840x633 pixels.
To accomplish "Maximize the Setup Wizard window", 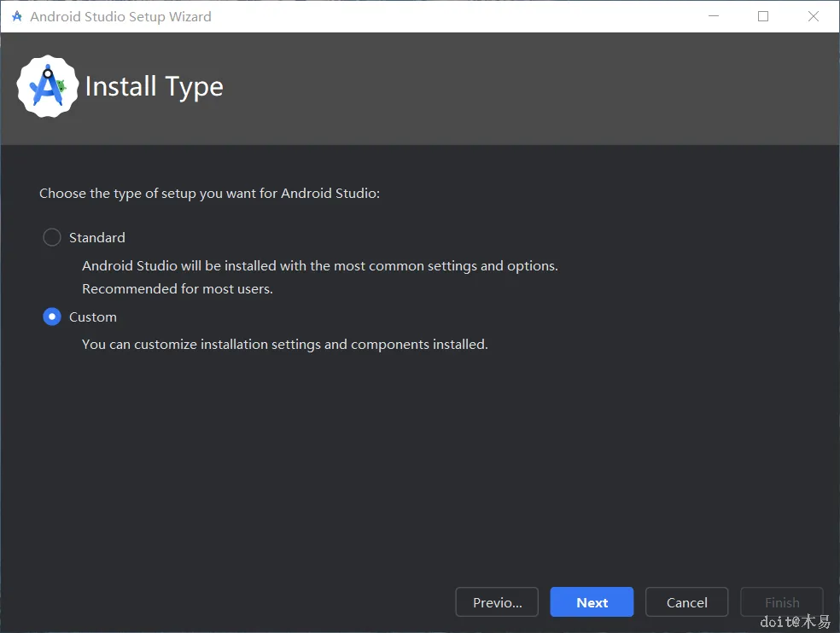I will [x=763, y=16].
